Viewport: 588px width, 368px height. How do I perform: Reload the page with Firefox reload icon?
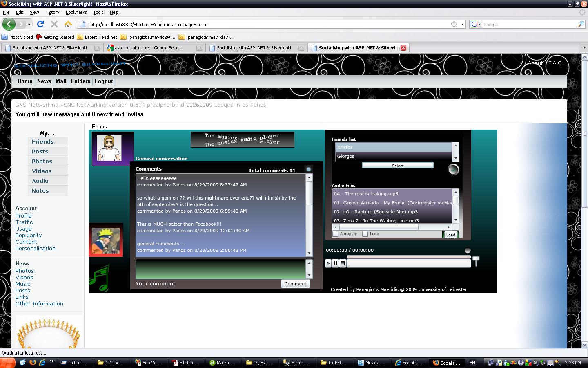40,24
